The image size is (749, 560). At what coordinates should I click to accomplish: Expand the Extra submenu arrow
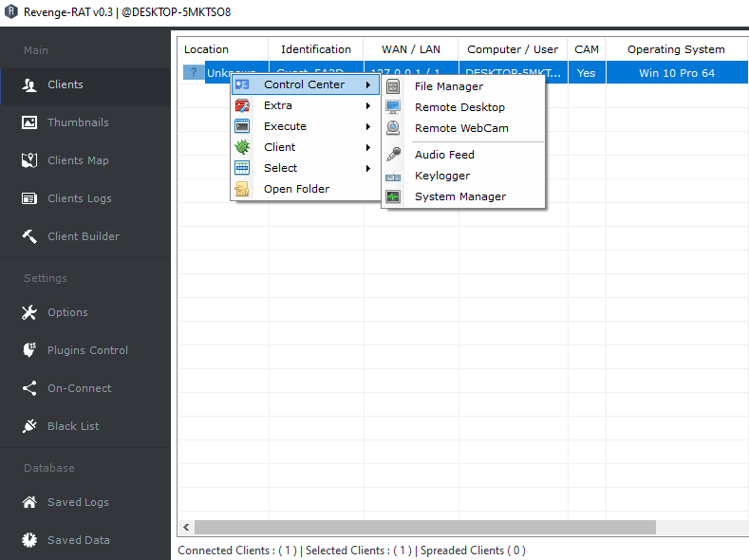pyautogui.click(x=368, y=105)
